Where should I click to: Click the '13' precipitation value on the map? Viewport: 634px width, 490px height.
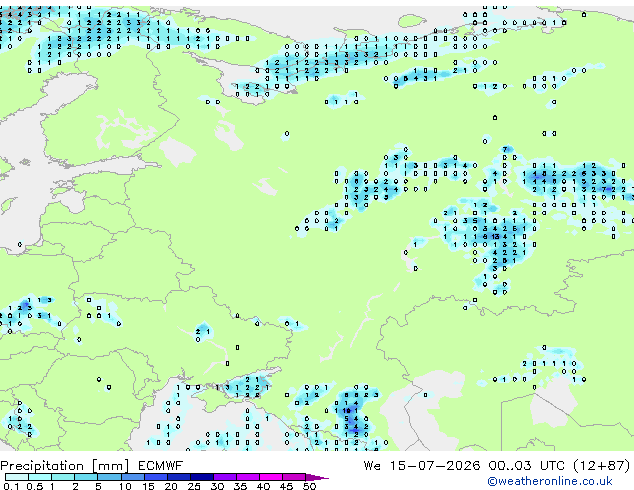(495, 237)
